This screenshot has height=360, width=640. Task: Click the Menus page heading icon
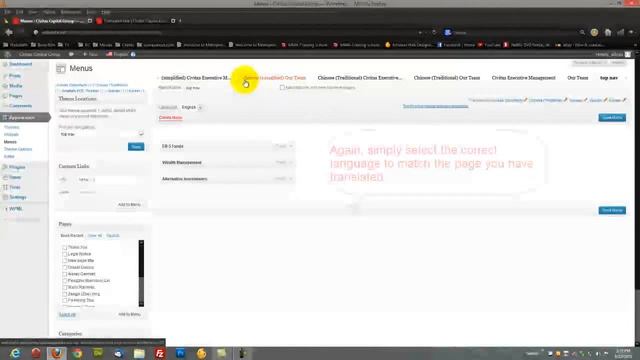pyautogui.click(x=60, y=69)
